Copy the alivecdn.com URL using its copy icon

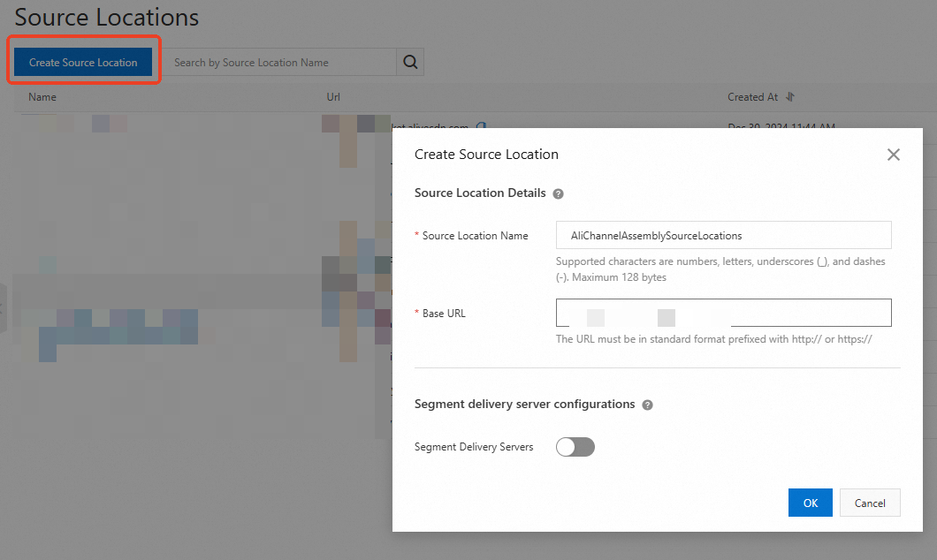(x=481, y=127)
